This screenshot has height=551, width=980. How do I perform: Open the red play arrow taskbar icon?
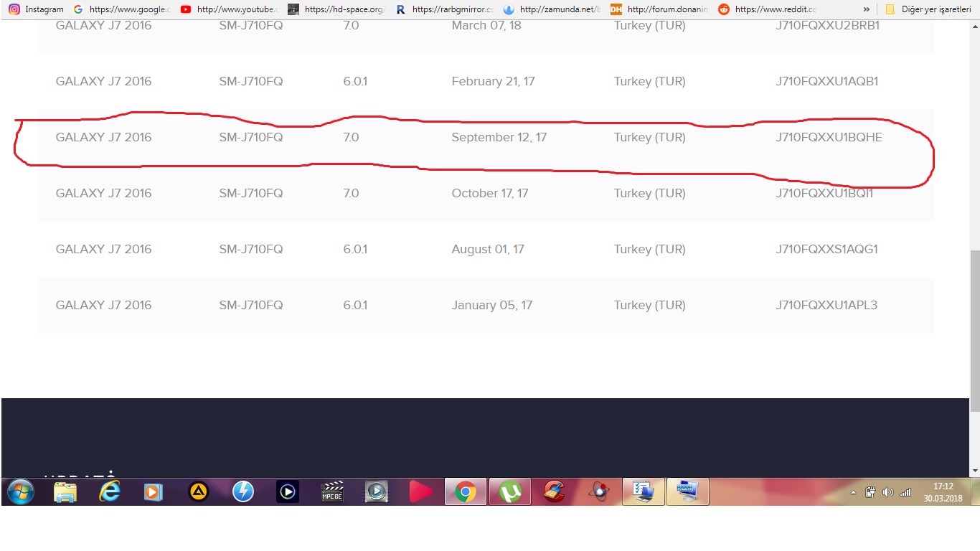[x=421, y=492]
